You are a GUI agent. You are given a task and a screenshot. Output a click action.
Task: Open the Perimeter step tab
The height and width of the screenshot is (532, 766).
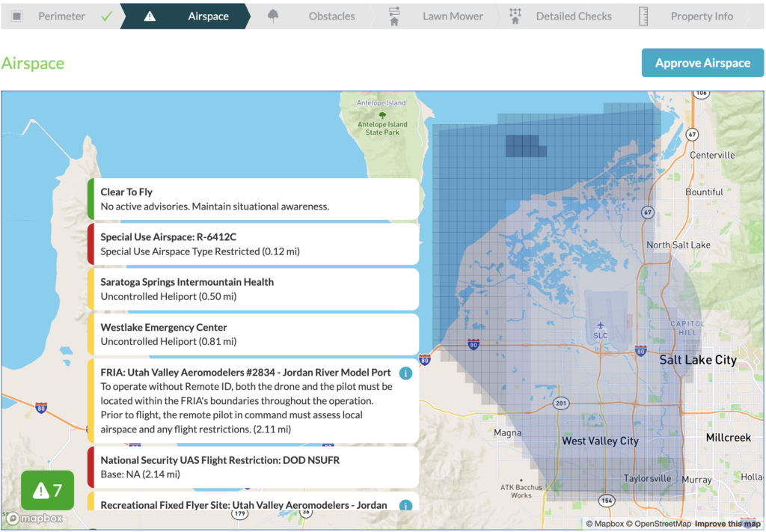click(61, 16)
